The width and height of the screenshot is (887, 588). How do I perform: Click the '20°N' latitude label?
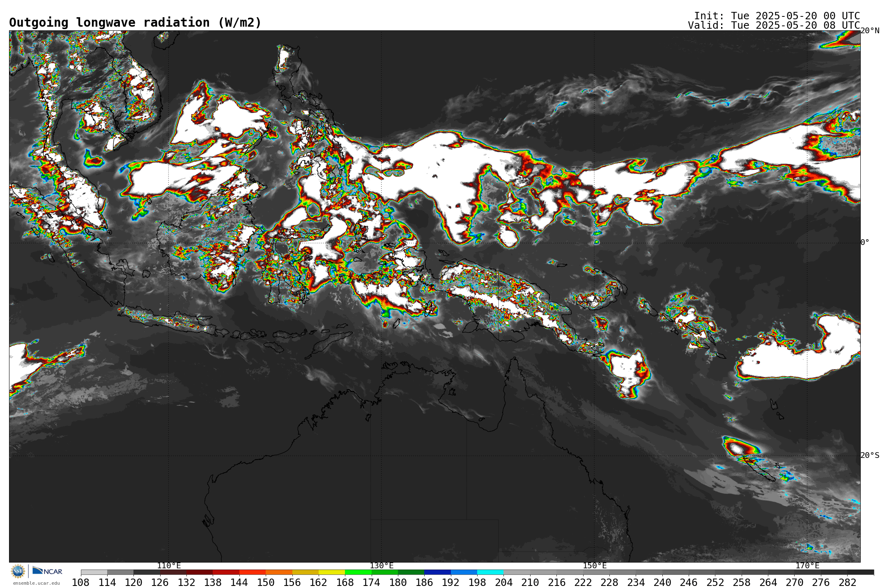[870, 31]
